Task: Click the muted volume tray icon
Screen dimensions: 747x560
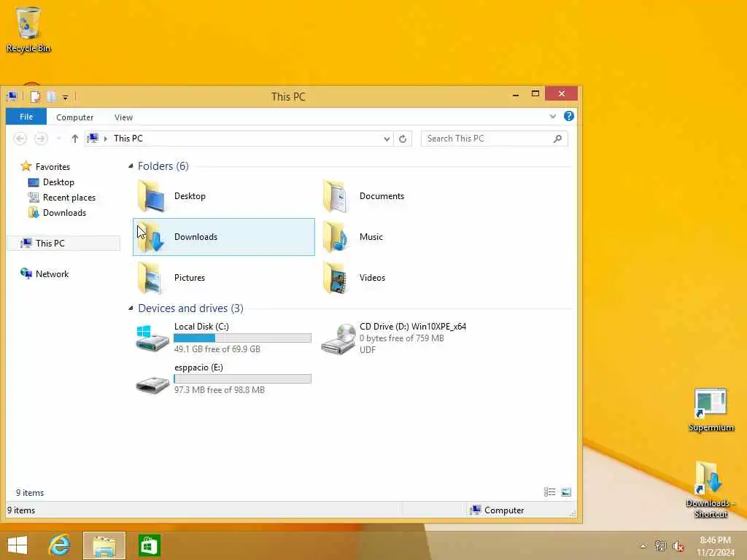Action: (678, 546)
